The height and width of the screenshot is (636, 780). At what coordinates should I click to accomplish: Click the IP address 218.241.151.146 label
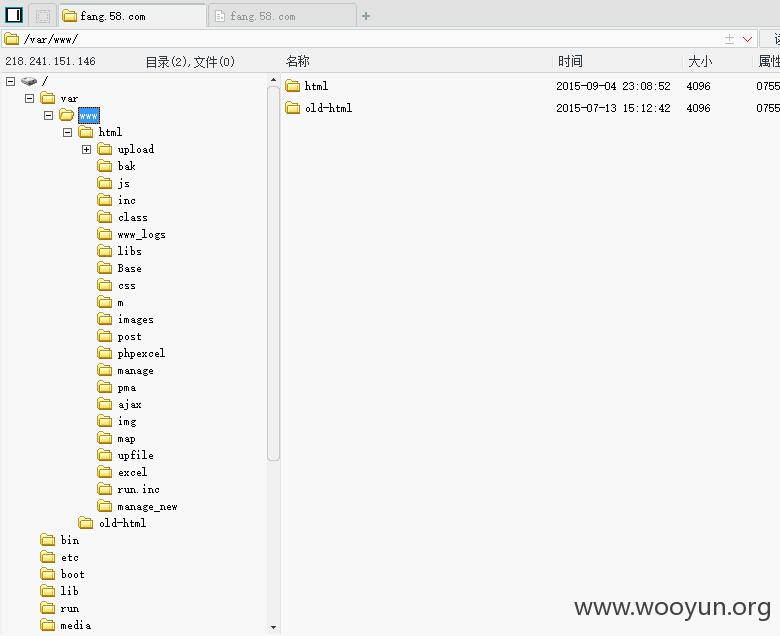50,61
